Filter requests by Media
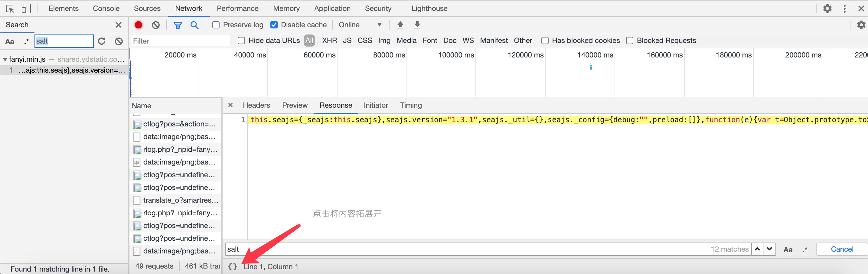Screen dimensions: 868x274 [406, 41]
